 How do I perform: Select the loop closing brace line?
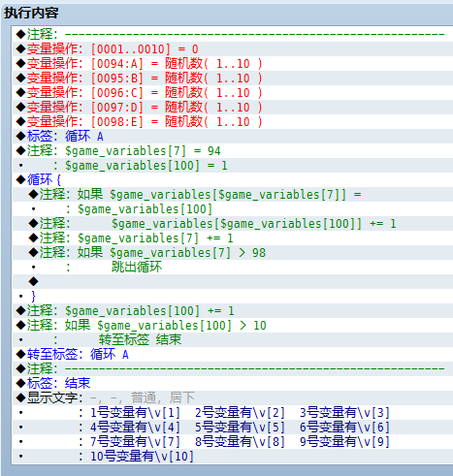tap(232, 296)
